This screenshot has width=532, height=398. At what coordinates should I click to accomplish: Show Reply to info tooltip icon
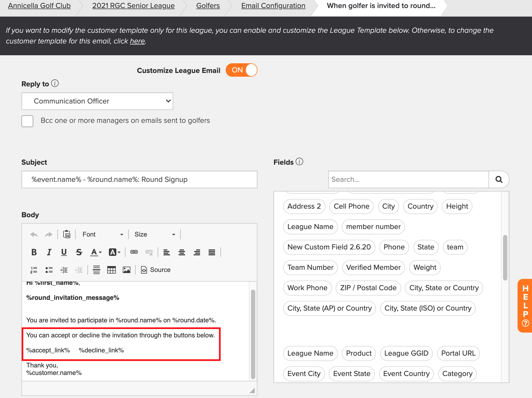pos(55,83)
